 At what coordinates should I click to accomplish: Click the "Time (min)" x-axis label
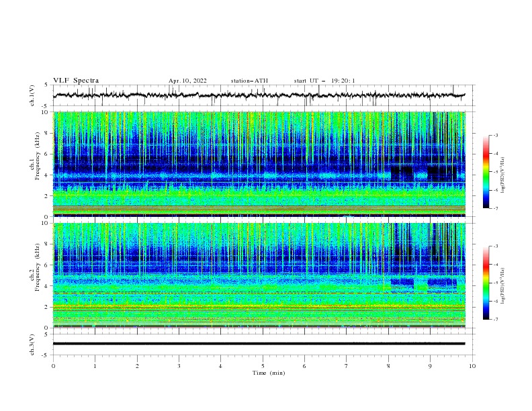click(269, 373)
